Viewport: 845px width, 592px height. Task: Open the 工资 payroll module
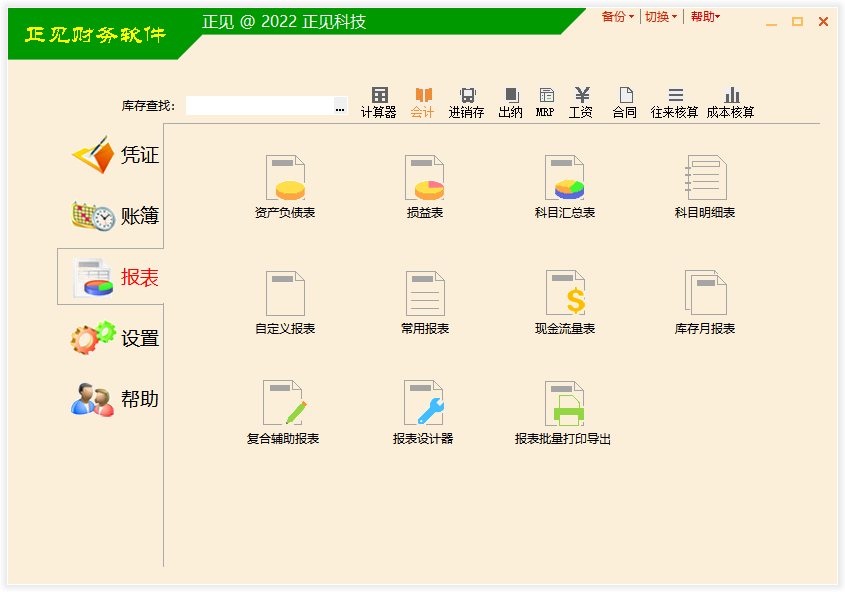click(581, 103)
